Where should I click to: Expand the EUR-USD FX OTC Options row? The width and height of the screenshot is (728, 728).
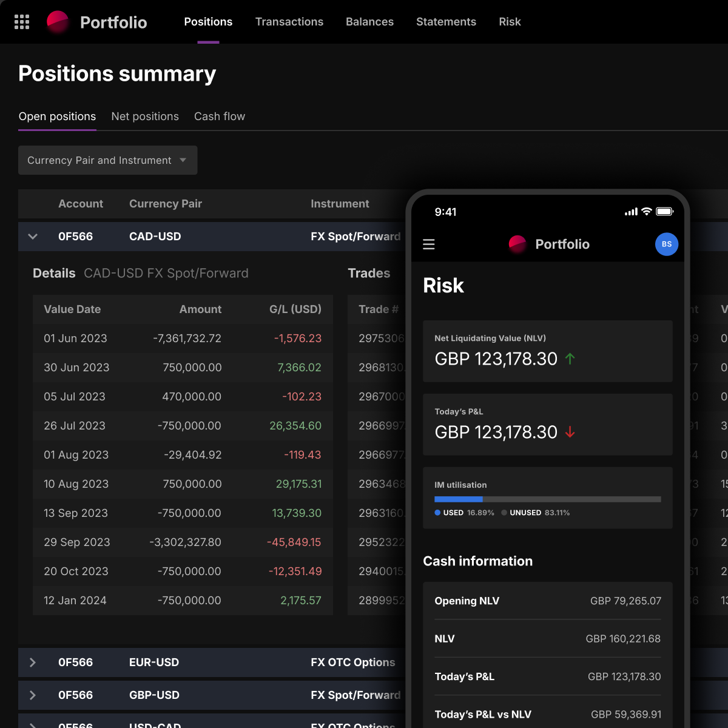[x=33, y=662]
